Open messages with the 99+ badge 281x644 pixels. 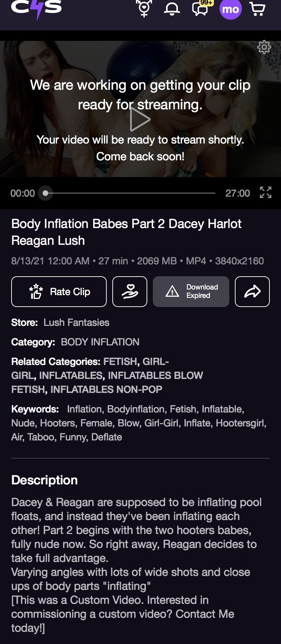coord(200,9)
